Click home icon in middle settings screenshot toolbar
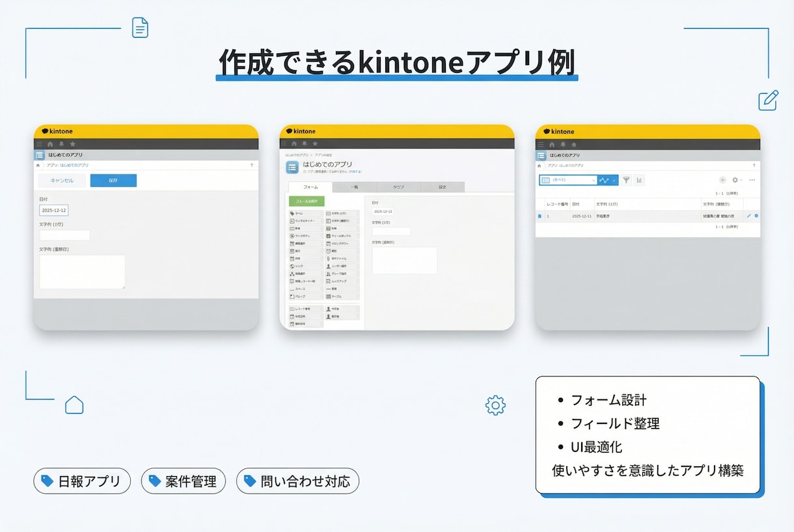The width and height of the screenshot is (794, 532). (x=294, y=143)
